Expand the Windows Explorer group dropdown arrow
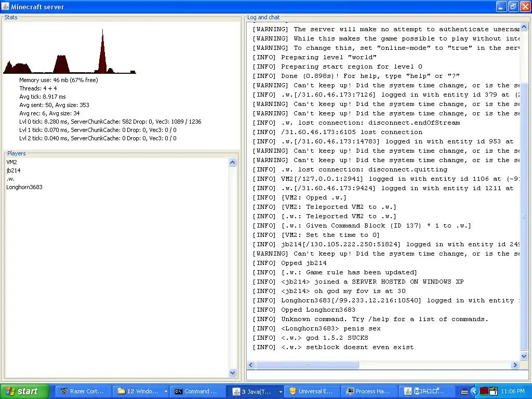Screen dimensions: 532x399 point(166,391)
